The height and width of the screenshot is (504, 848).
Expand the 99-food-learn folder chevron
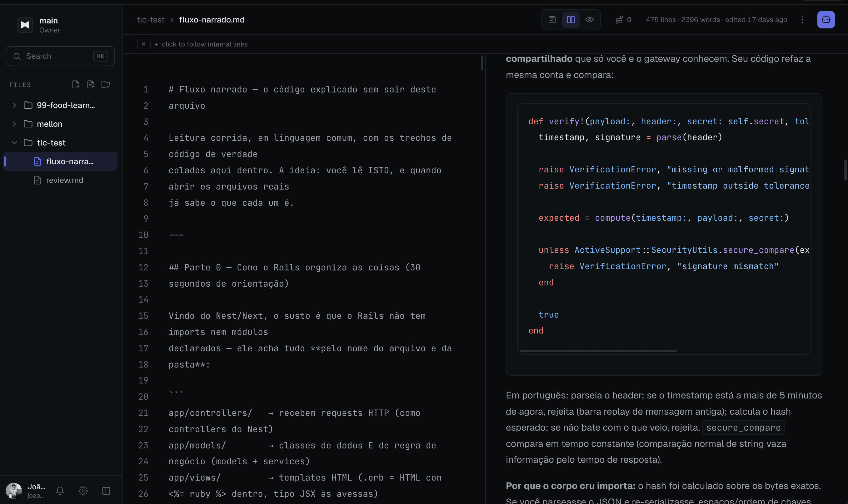[x=14, y=105]
